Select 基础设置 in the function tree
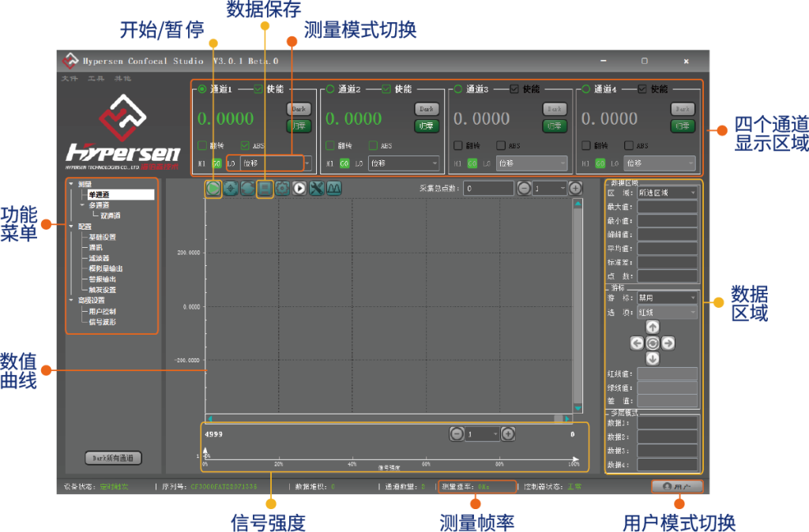Image resolution: width=809 pixels, height=532 pixels. coord(102,237)
